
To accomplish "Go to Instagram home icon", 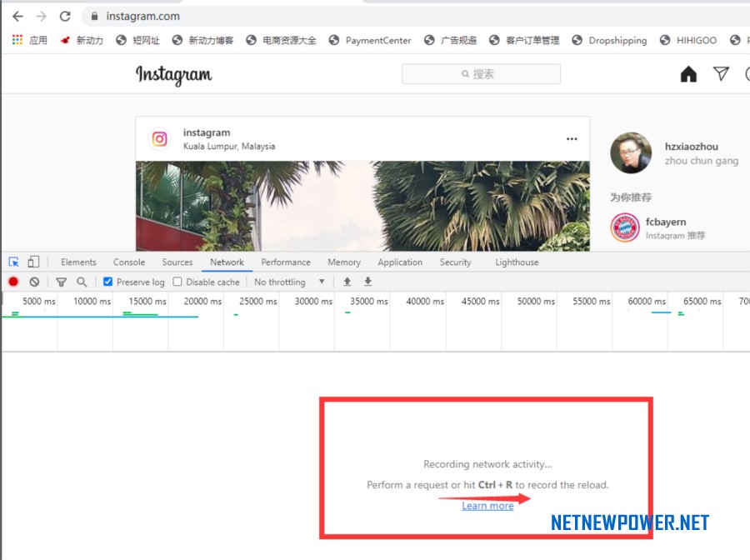I will tap(688, 74).
